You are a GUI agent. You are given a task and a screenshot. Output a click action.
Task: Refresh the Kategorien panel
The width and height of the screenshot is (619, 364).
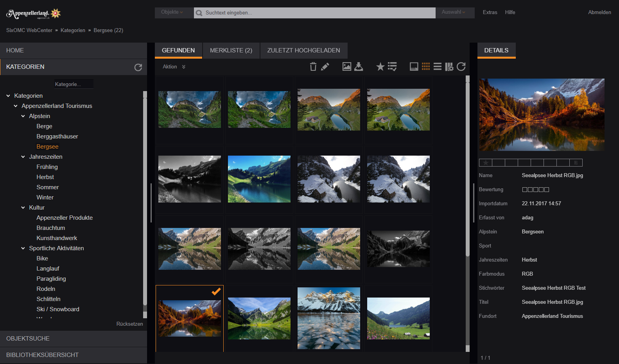pos(138,67)
